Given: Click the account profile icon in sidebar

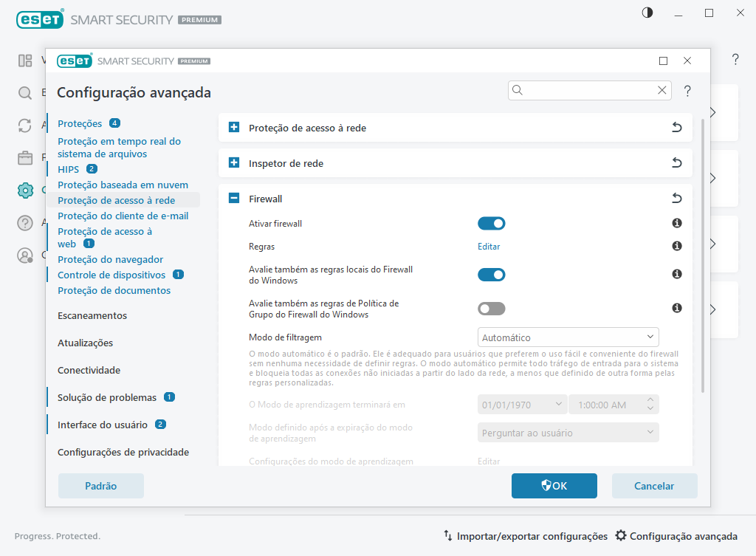Looking at the screenshot, I should coord(25,255).
